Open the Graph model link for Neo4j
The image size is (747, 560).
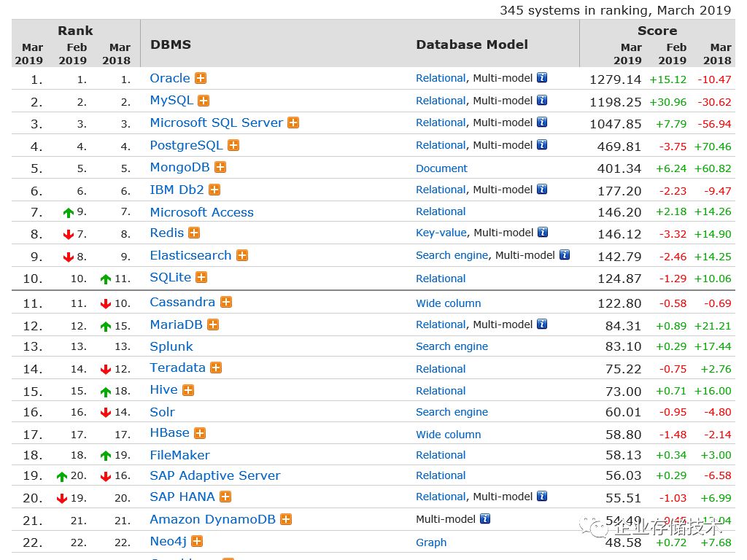pyautogui.click(x=431, y=542)
